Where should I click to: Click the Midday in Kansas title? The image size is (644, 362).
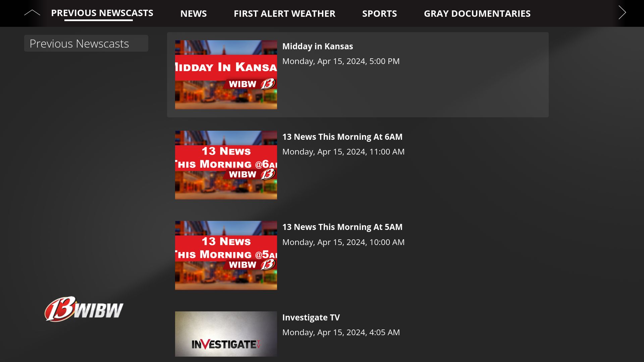coord(317,46)
